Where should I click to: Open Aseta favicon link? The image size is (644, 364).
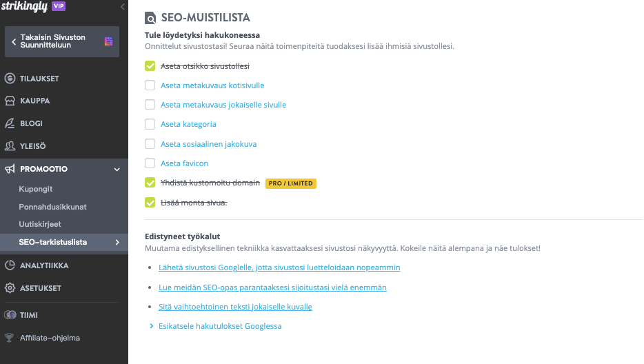[x=184, y=163]
